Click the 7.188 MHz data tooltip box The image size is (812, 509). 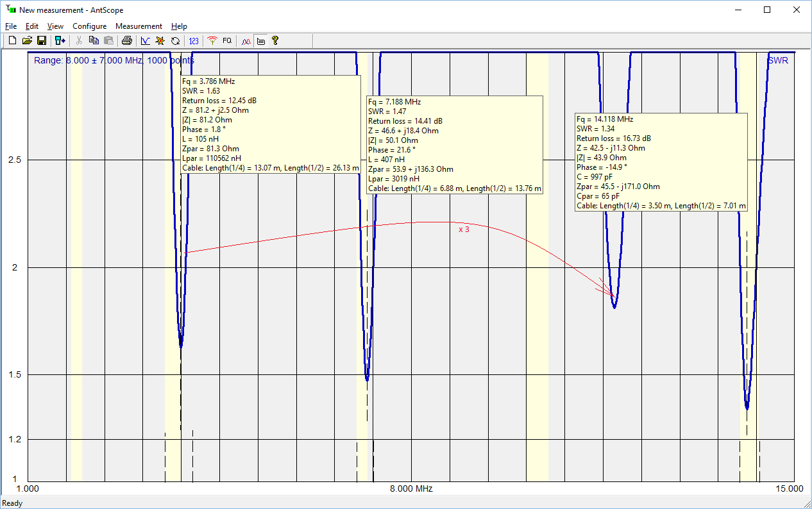click(454, 145)
